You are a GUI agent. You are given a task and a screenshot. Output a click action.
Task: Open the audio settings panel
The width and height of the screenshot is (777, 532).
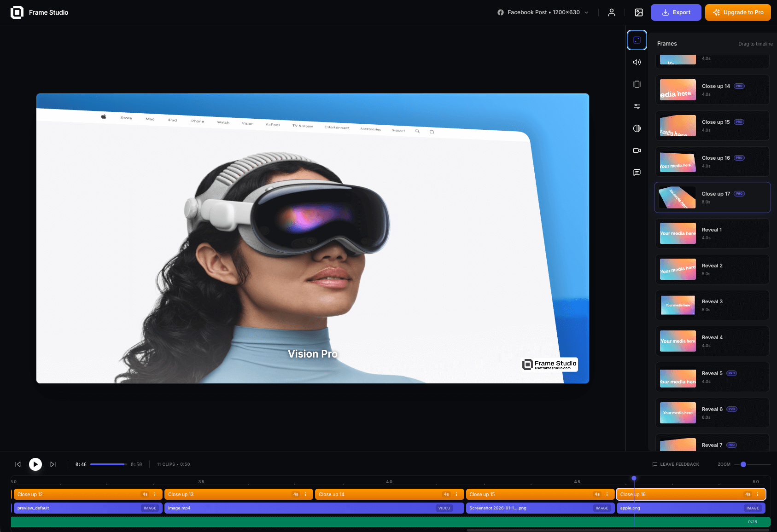pyautogui.click(x=637, y=62)
